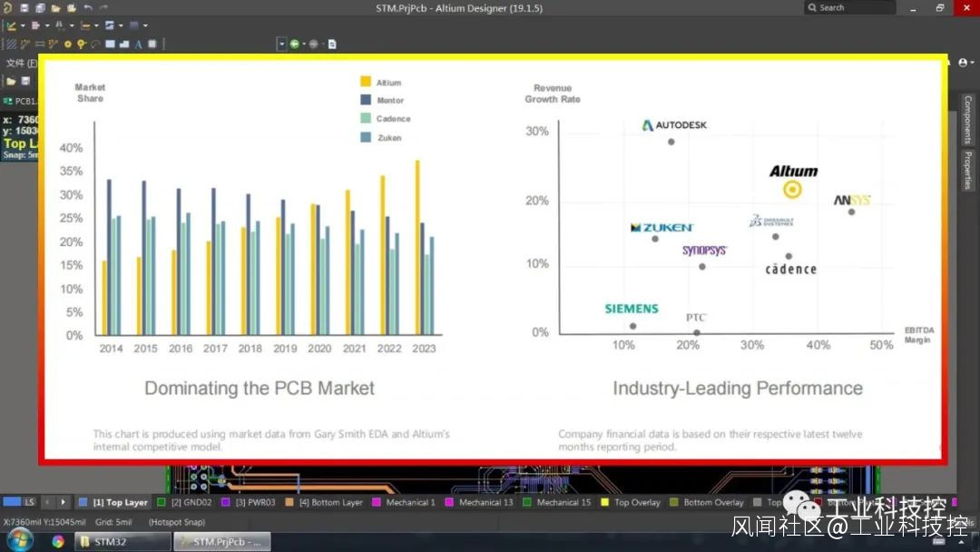Expand dropdown next to the fourth active-bar tool

(x=96, y=25)
